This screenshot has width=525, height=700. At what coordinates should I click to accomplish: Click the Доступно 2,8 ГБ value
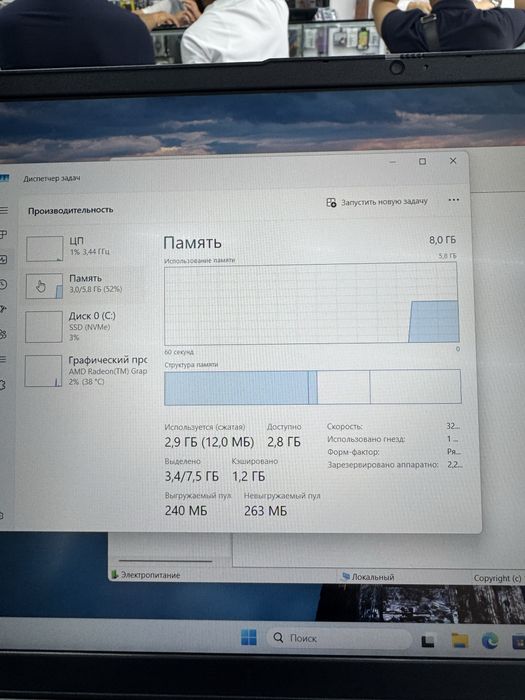(x=284, y=442)
